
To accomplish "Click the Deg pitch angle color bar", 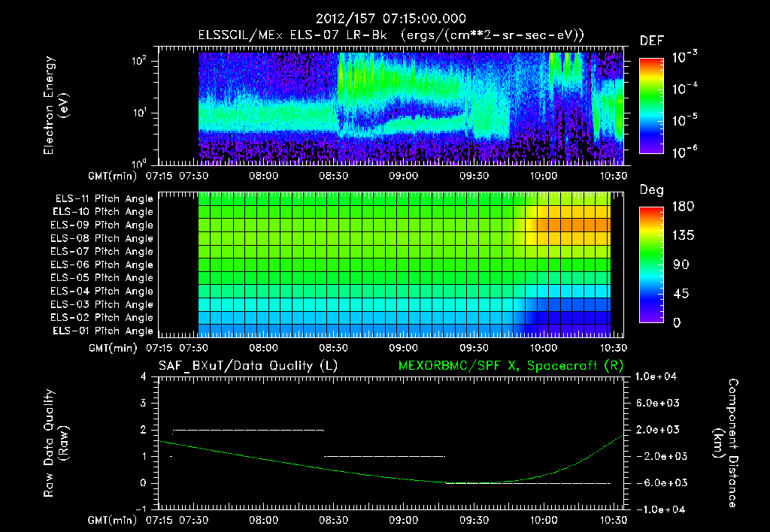I will click(651, 264).
